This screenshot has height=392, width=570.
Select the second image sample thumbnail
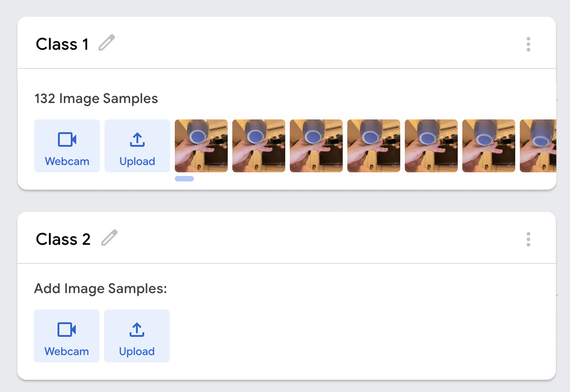click(259, 146)
